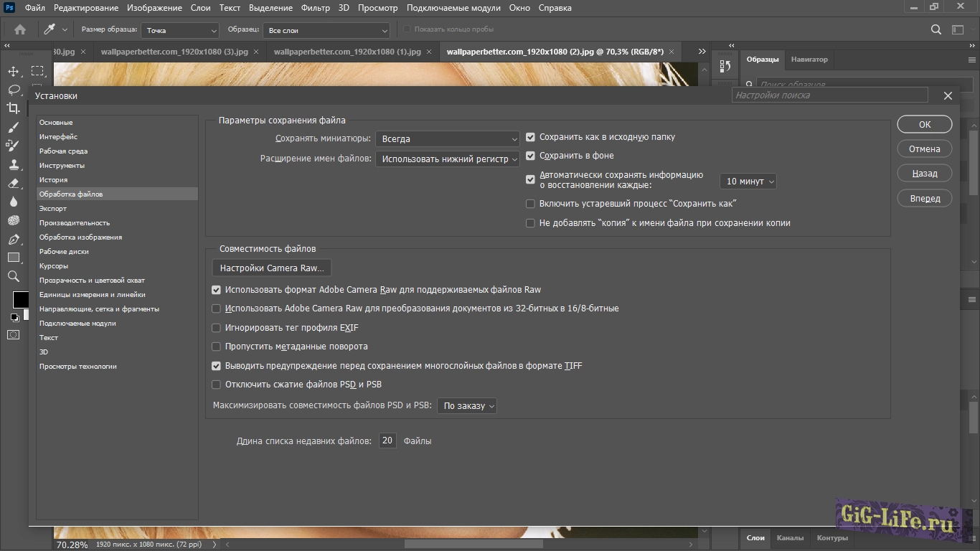Select the Move tool
The image size is (980, 551).
13,71
